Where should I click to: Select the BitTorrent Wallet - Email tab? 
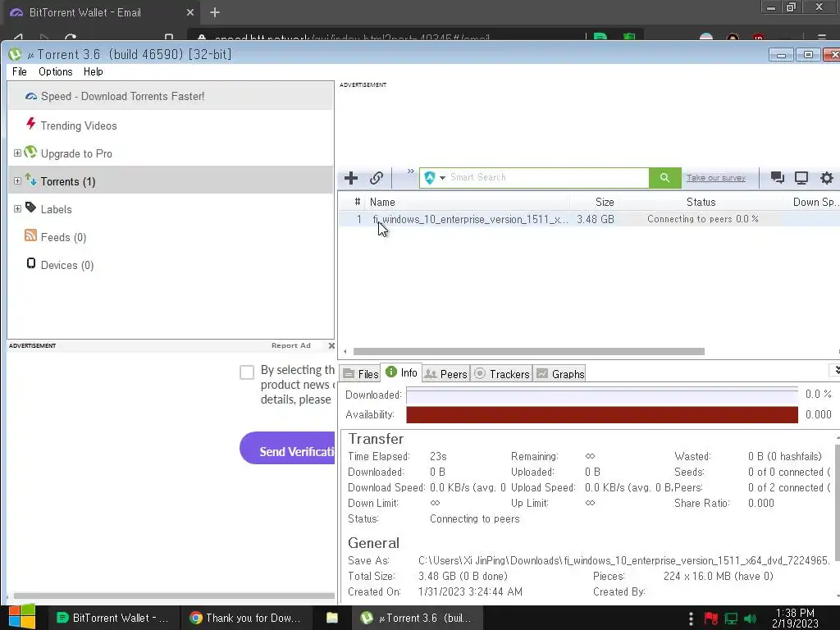click(102, 12)
